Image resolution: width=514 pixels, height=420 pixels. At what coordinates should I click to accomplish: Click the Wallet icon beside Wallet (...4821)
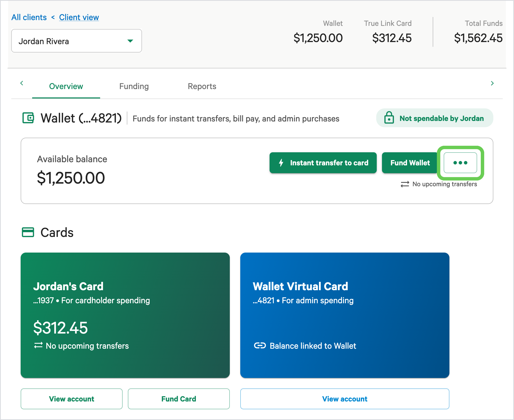tap(28, 118)
